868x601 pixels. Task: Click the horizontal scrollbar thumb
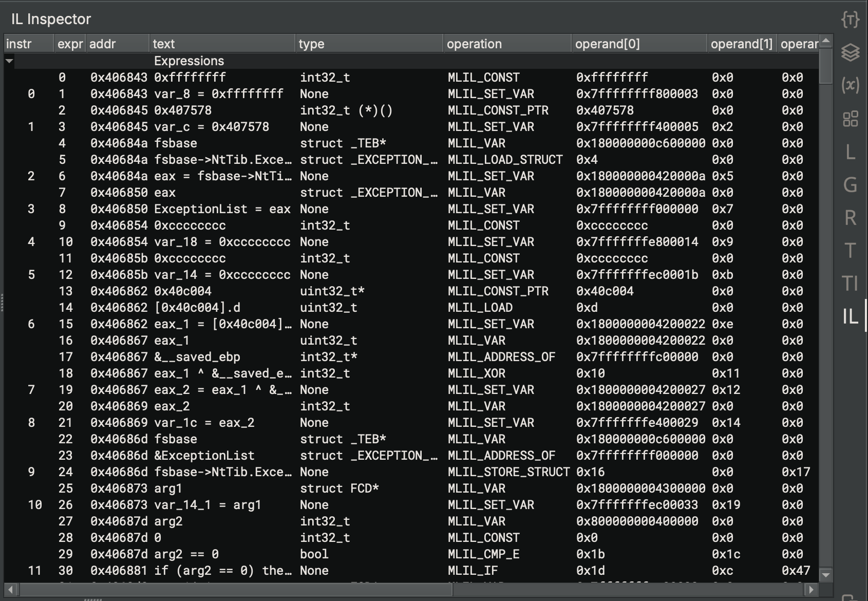point(236,590)
